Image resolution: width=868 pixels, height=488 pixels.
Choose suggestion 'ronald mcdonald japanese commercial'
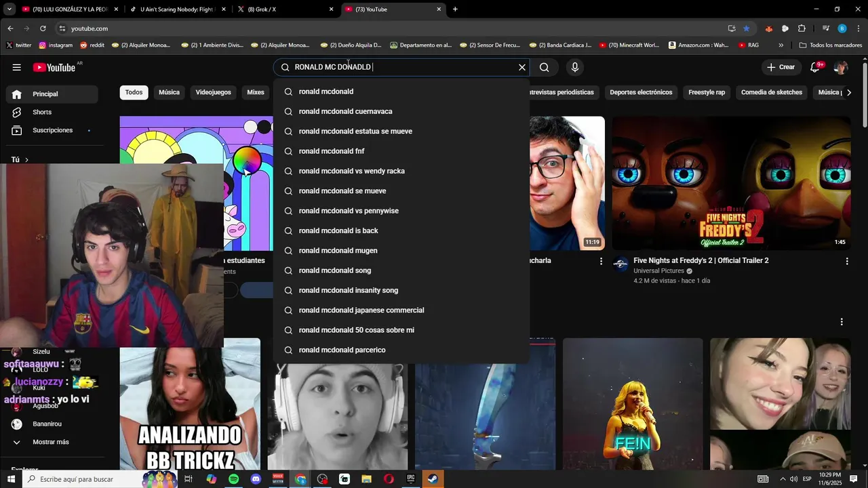(401, 310)
